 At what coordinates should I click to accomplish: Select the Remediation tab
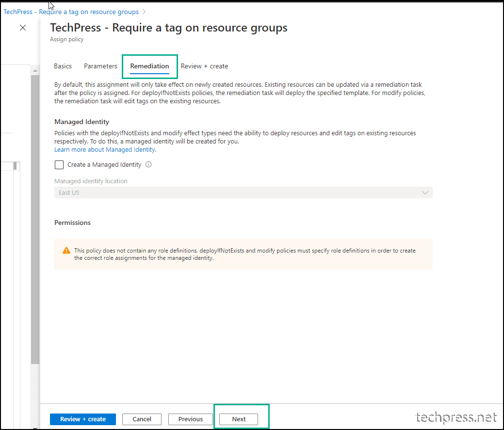(x=149, y=66)
